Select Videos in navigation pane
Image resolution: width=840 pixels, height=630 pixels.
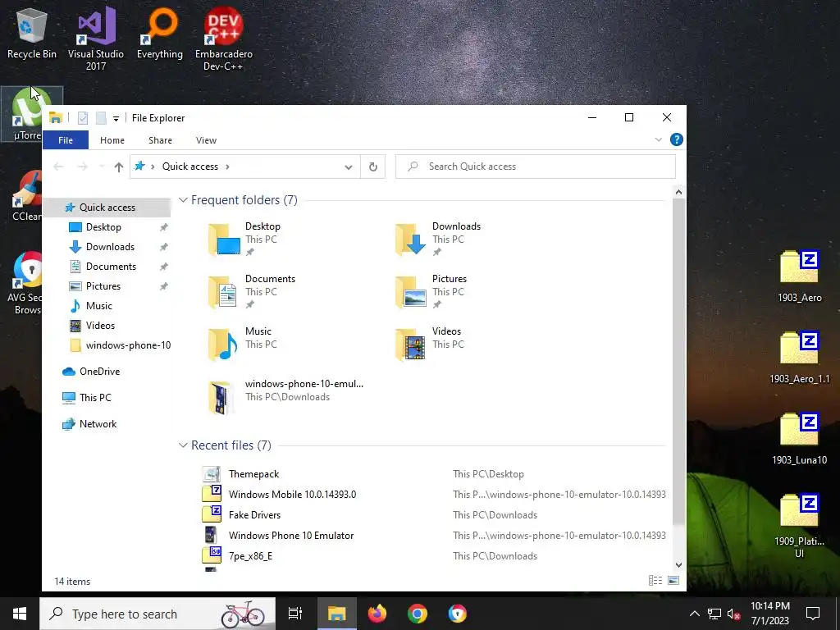100,326
